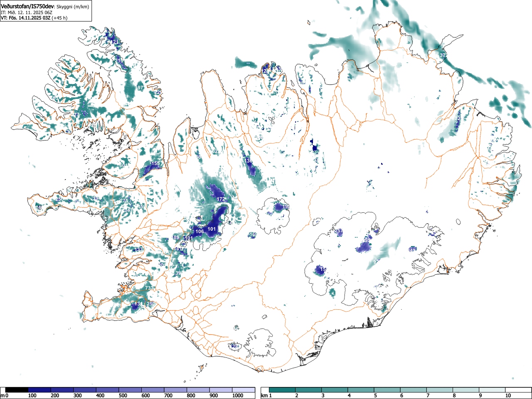The width and height of the screenshot is (532, 399).
Task: Click the 200–300 m legend color swatch
Action: pyautogui.click(x=62, y=390)
